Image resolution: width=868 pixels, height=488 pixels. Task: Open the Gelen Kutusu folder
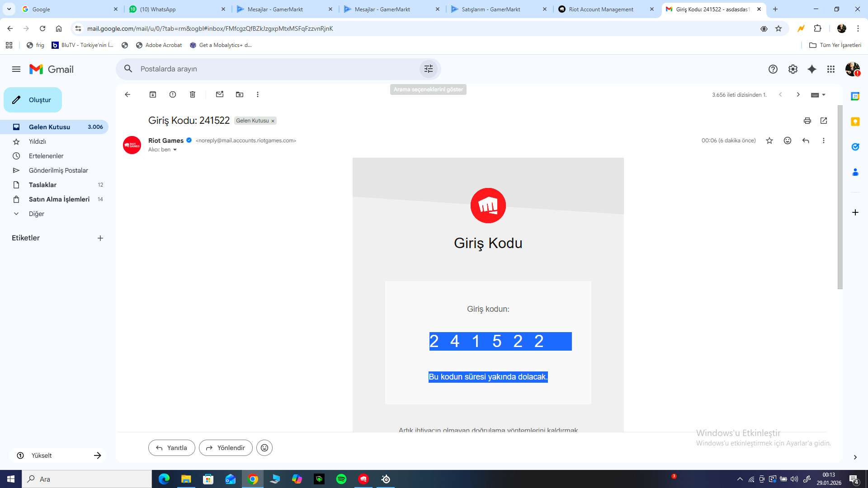tap(54, 127)
